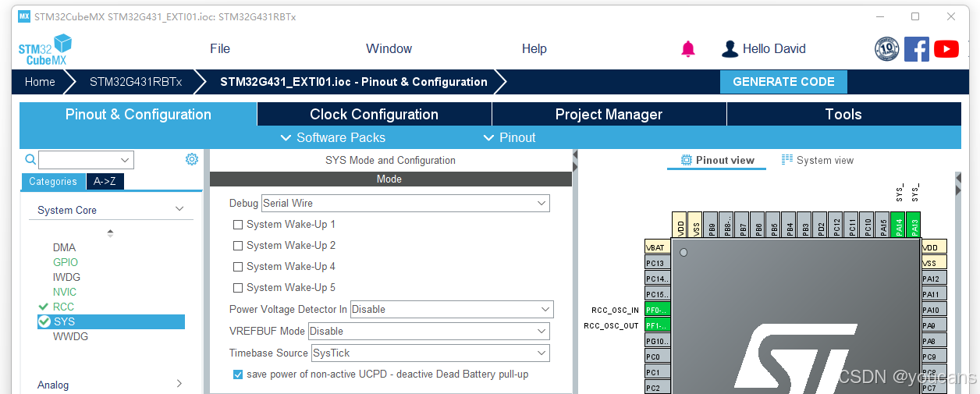Open the Help menu
980x394 pixels.
[x=534, y=48]
